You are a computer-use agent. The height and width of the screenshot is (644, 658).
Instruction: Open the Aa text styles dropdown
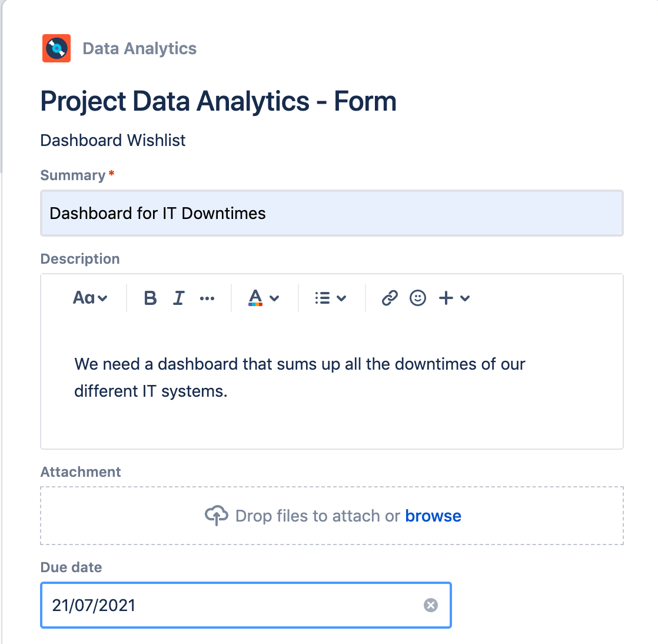click(x=90, y=298)
